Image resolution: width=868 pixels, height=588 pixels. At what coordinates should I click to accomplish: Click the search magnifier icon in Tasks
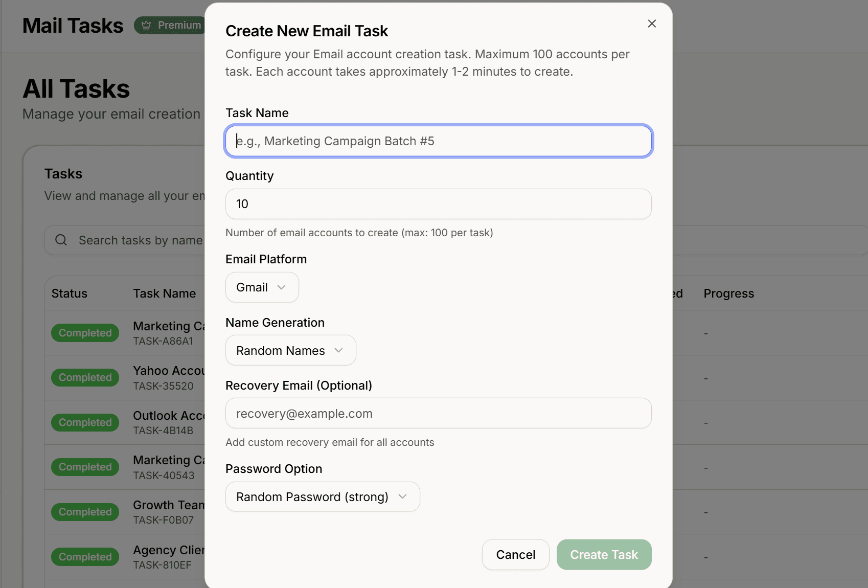61,240
